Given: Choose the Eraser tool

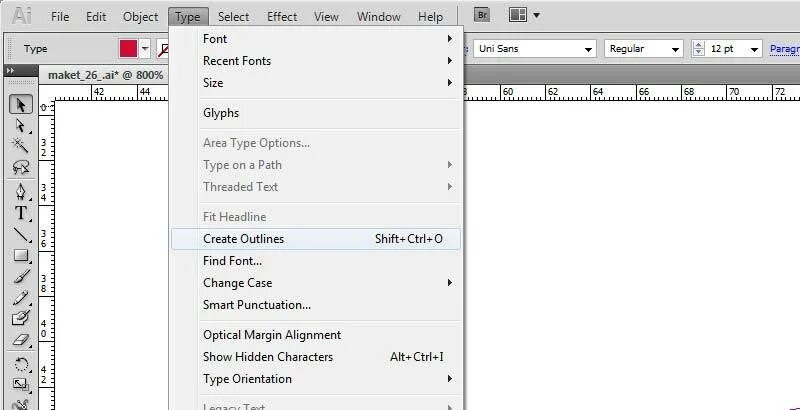Looking at the screenshot, I should click(20, 340).
